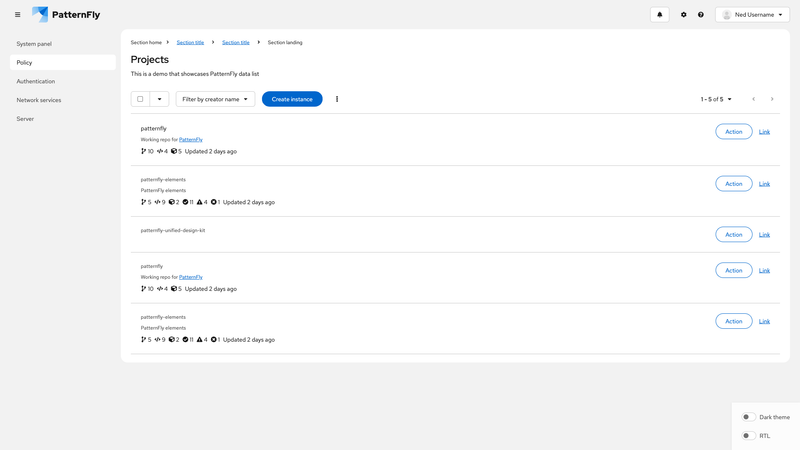Image resolution: width=800 pixels, height=450 pixels.
Task: Expand the Ned Username menu
Action: [x=752, y=15]
